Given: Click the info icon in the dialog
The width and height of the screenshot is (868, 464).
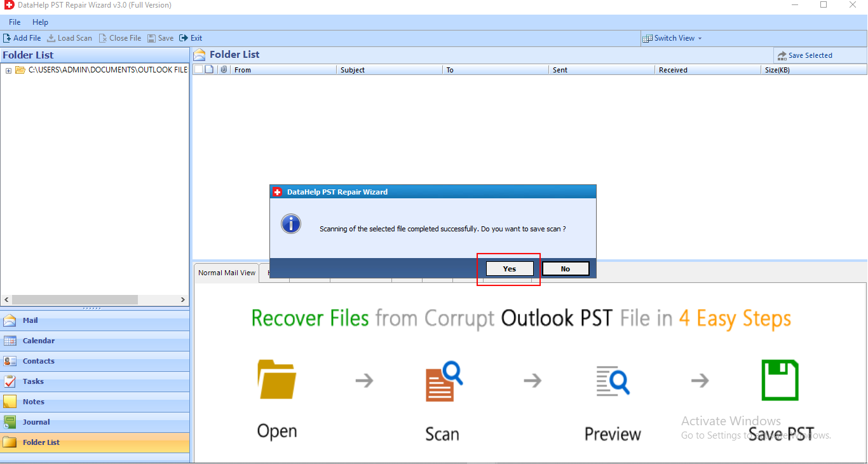Looking at the screenshot, I should coord(291,224).
